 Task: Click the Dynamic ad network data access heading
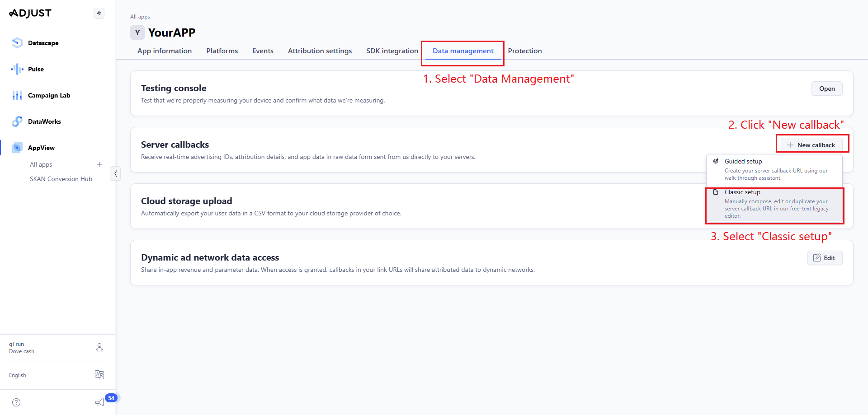pos(210,257)
